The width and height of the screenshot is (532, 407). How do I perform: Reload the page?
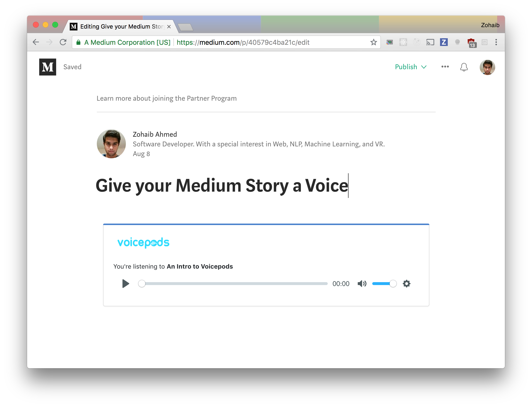pos(63,42)
